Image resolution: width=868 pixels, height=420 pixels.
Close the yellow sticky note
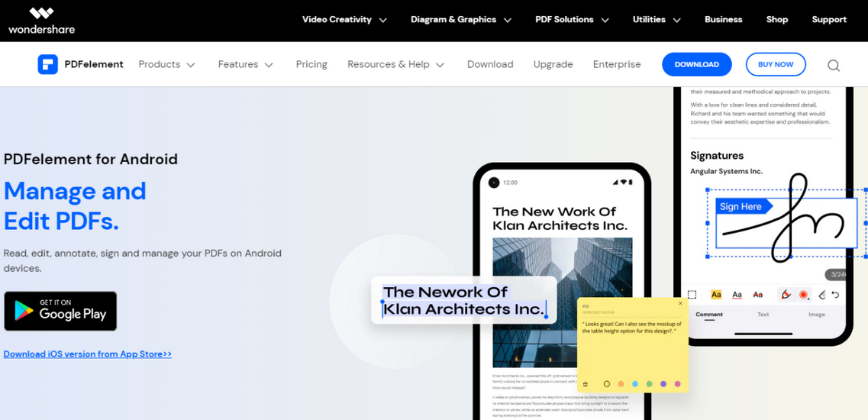[680, 303]
